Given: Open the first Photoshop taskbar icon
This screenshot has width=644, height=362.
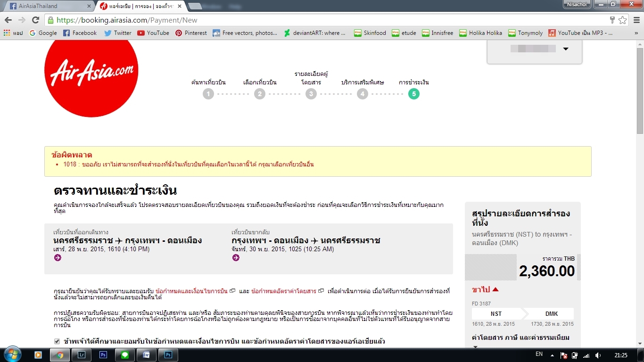Looking at the screenshot, I should 103,355.
